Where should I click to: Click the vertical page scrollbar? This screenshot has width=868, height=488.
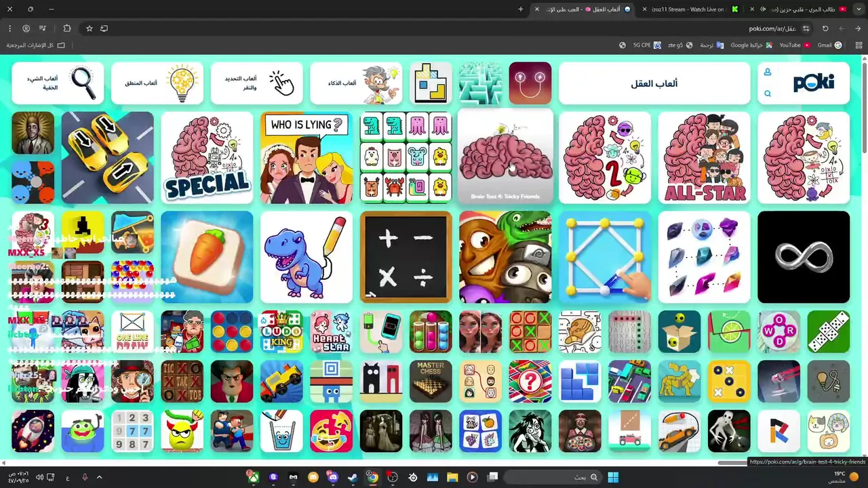click(864, 108)
